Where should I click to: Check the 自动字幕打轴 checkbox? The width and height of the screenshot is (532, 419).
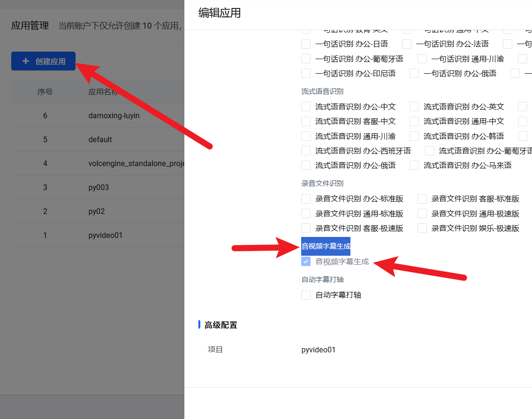[306, 295]
